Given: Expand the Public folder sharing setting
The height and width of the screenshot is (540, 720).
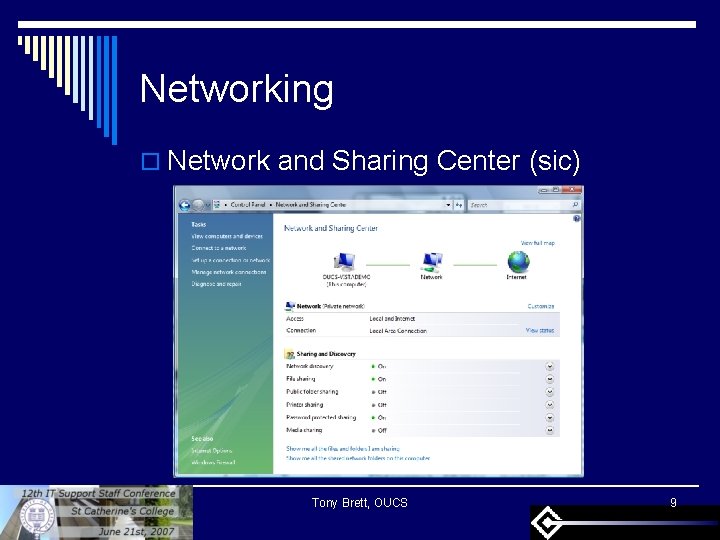Looking at the screenshot, I should [550, 392].
